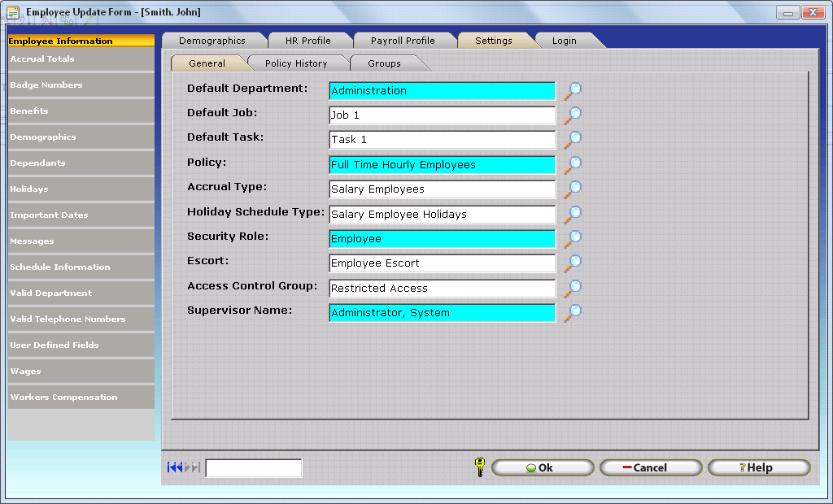The height and width of the screenshot is (504, 833).
Task: Click lookup magnifier next to Default Department
Action: click(573, 91)
